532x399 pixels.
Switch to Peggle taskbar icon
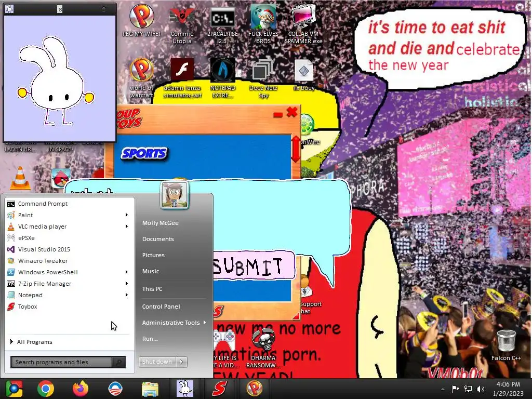pyautogui.click(x=254, y=389)
